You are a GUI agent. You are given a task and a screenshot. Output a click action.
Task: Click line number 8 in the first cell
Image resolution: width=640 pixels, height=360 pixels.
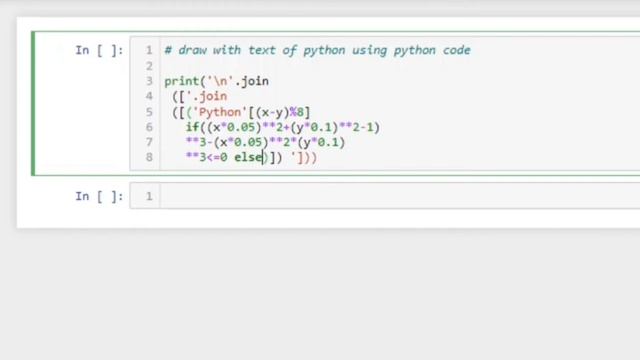149,157
